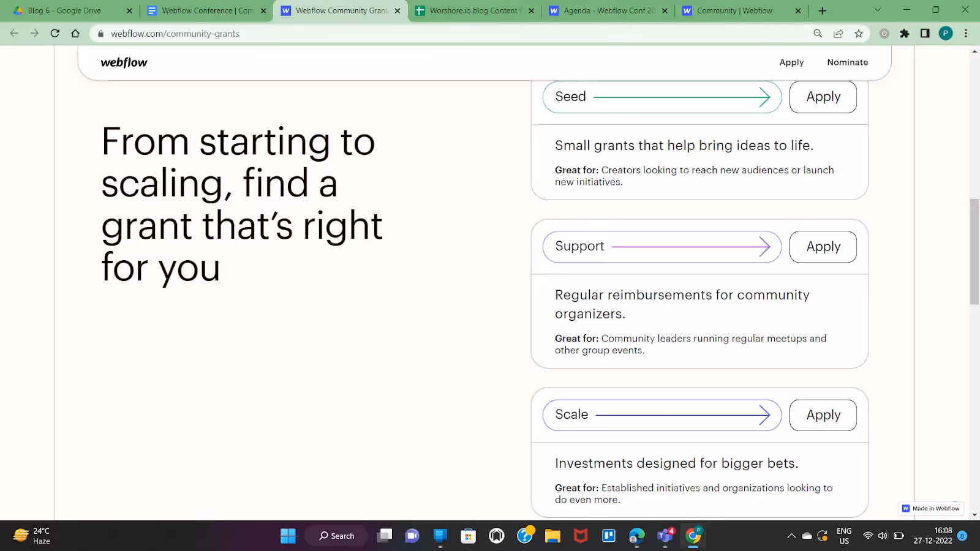Click text 'Investments designed for bigger bets.'
This screenshot has height=551, width=980.
tap(677, 463)
